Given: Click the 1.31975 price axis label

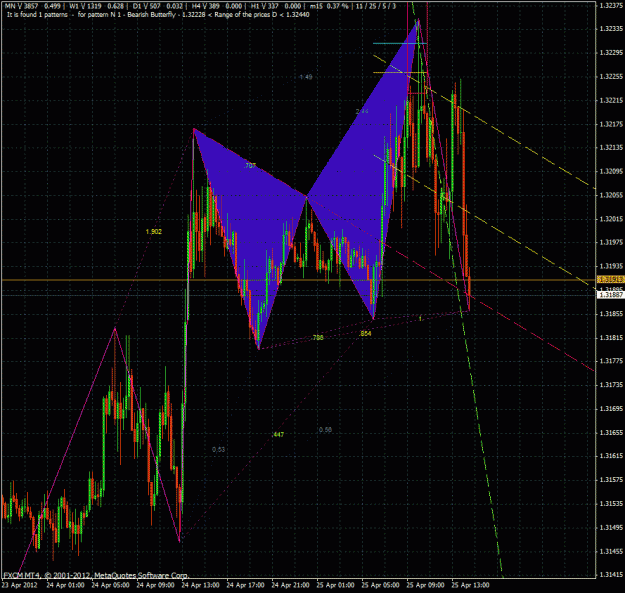Looking at the screenshot, I should point(611,242).
